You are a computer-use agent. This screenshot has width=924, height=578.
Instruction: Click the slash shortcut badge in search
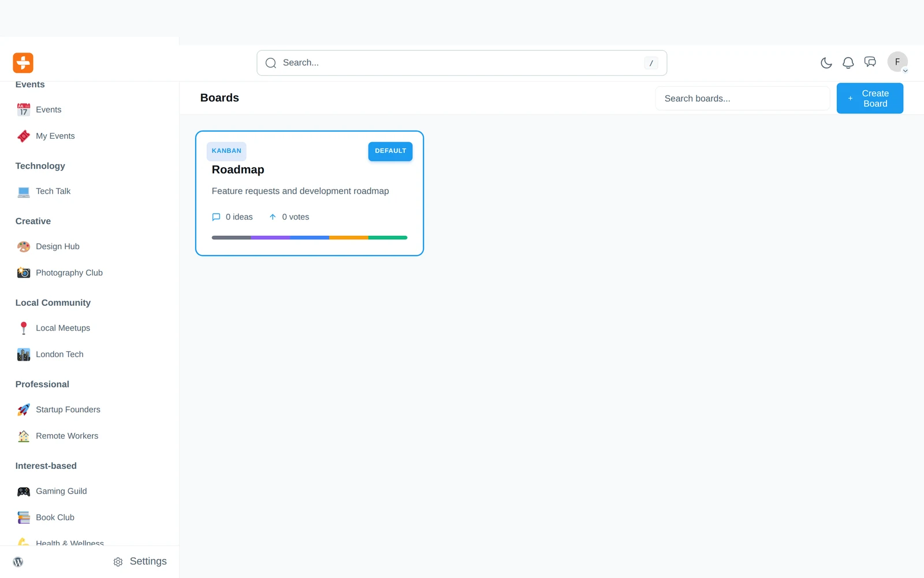[651, 63]
